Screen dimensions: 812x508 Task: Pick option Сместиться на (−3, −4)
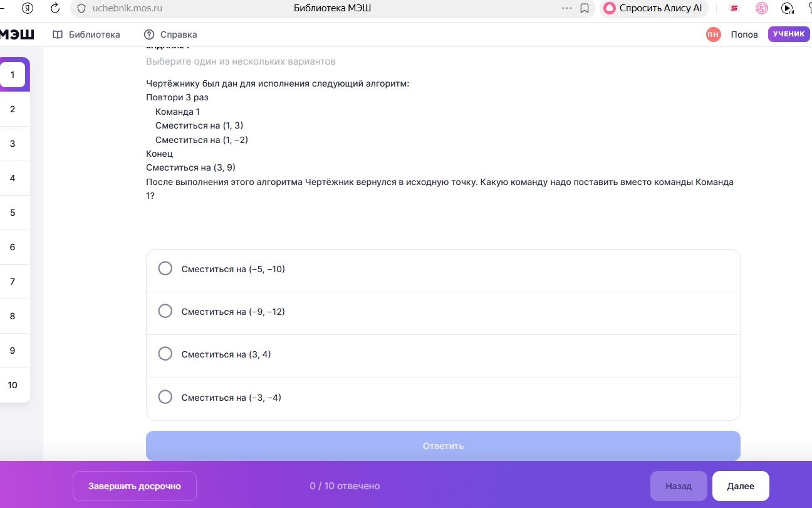tap(443, 398)
